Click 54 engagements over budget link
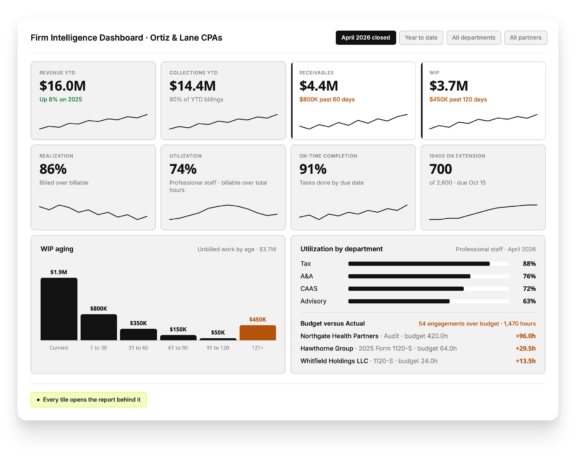Screen dimensions: 576x462 pos(477,324)
